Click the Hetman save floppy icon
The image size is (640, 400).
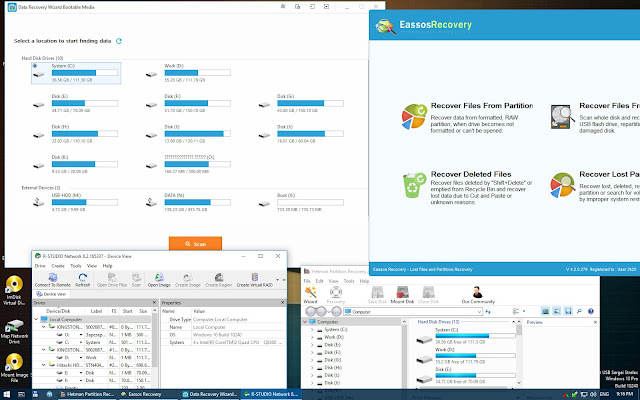coord(568,311)
